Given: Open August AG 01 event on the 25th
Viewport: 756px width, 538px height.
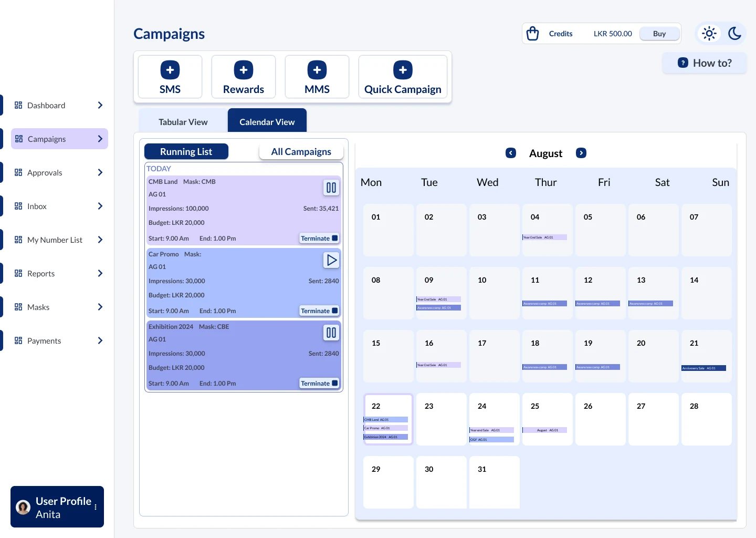Looking at the screenshot, I should pos(544,430).
